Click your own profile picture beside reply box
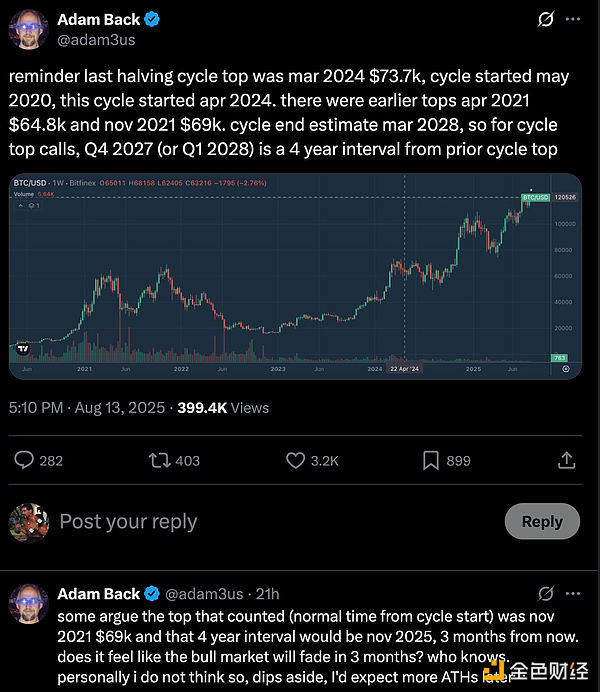The image size is (600, 692). point(29,523)
